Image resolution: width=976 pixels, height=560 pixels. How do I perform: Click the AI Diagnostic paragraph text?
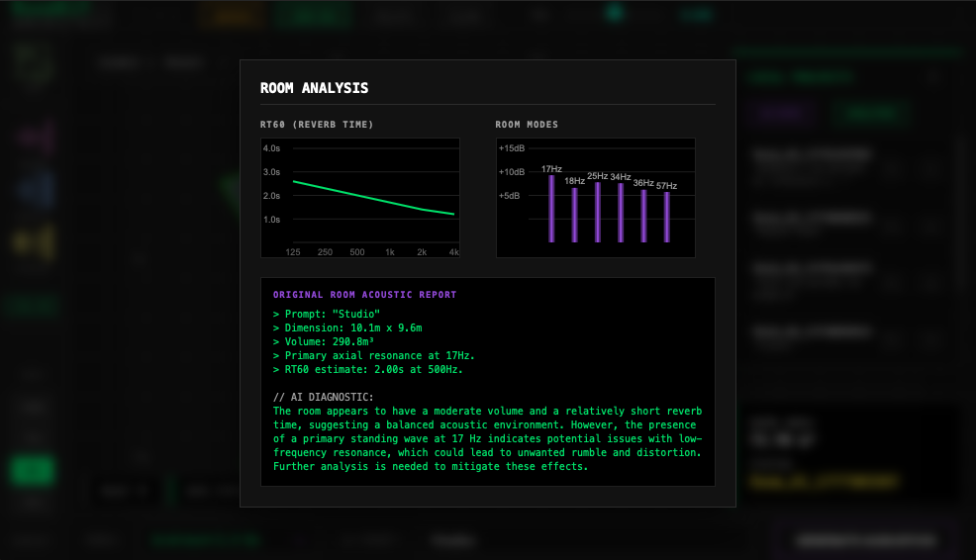[487, 438]
